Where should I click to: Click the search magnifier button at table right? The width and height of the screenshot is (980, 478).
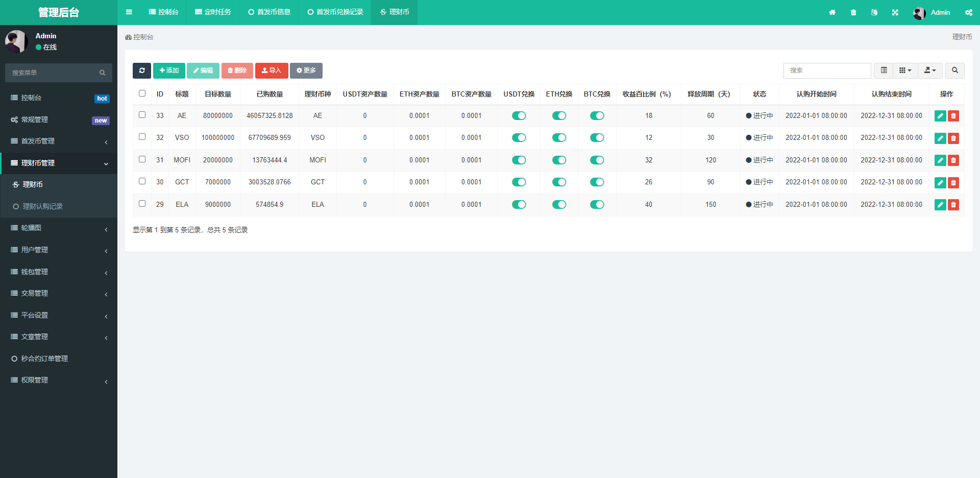[954, 70]
